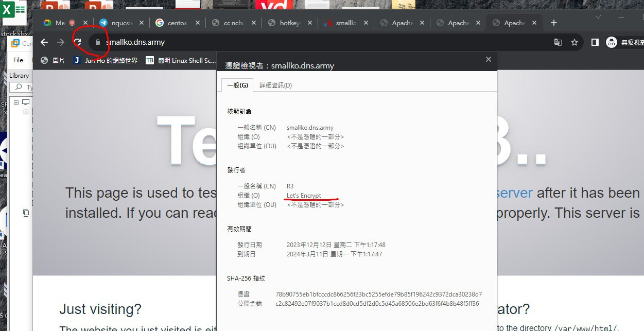The width and height of the screenshot is (644, 331).
Task: Click the TB icon of Linux Shell bookmark
Action: coord(150,60)
